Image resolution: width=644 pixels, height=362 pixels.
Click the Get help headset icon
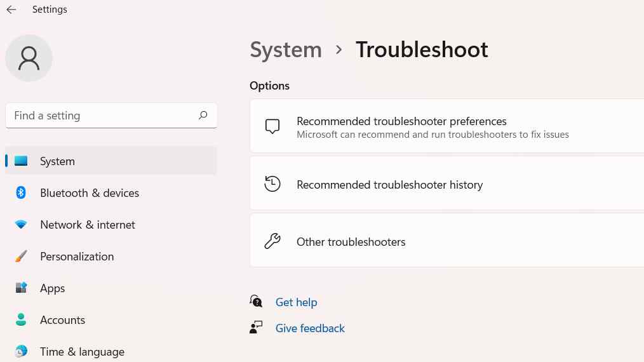click(x=256, y=301)
